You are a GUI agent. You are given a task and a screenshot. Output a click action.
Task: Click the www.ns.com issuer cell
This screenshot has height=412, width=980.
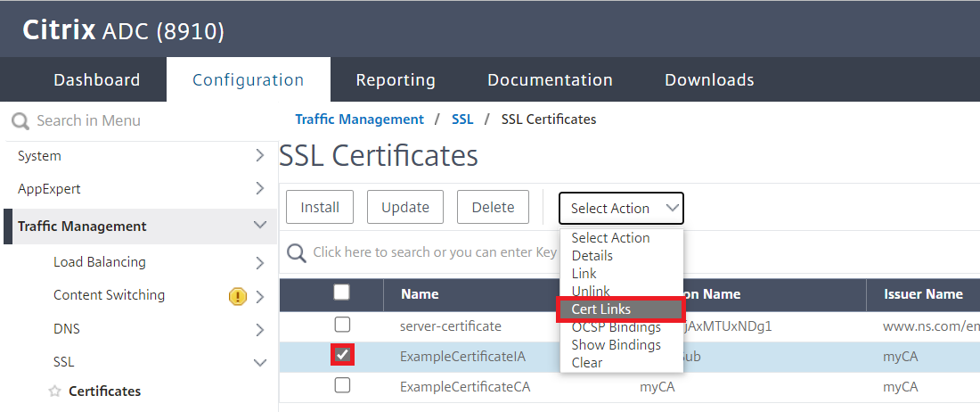click(x=931, y=326)
